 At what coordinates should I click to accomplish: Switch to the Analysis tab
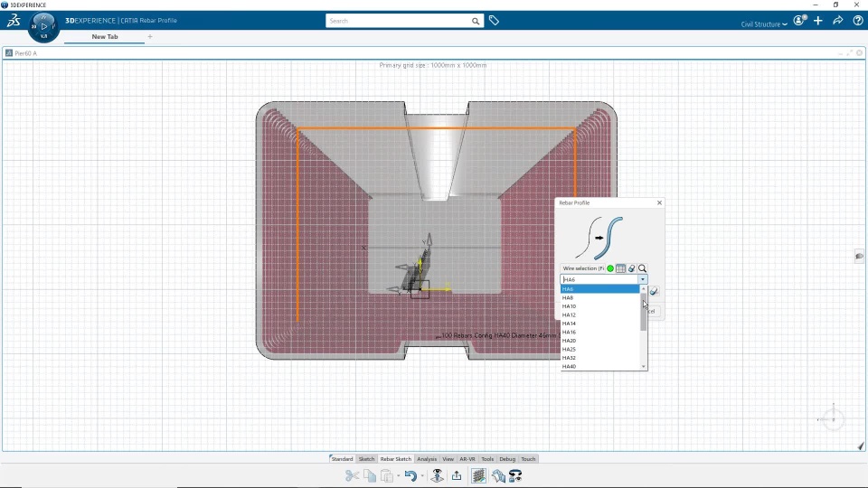pyautogui.click(x=427, y=459)
